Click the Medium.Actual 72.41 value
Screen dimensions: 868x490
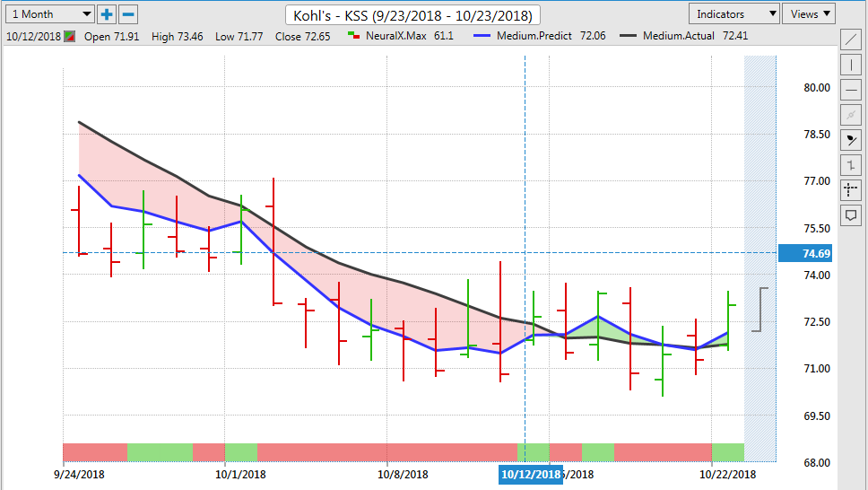(x=735, y=36)
